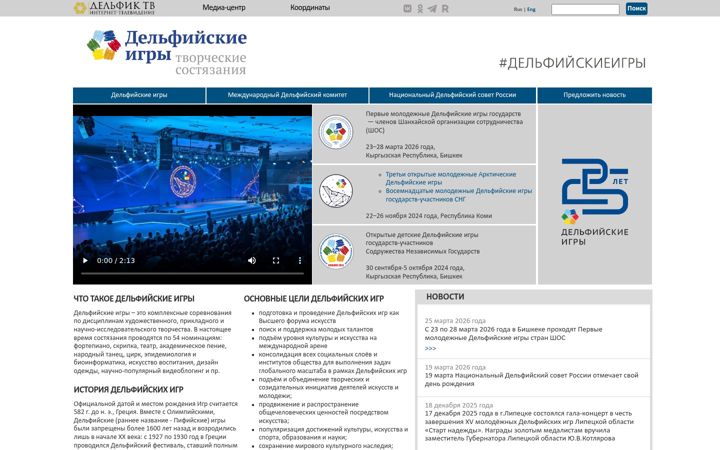The width and height of the screenshot is (720, 450).
Task: Click the #ДЕЛЬФИЙСКИЕИГРЫ hashtag text
Action: point(572,63)
